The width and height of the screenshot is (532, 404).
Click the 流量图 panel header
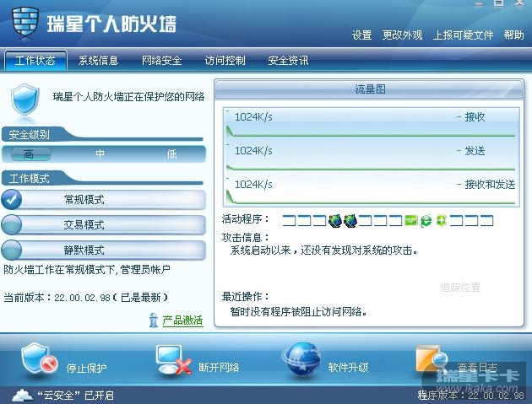[x=370, y=89]
